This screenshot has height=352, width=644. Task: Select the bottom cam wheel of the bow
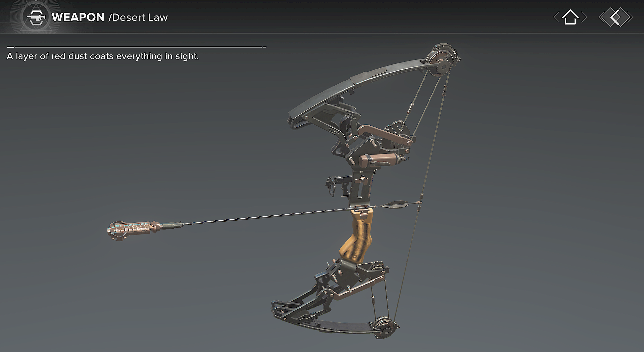[x=384, y=327]
